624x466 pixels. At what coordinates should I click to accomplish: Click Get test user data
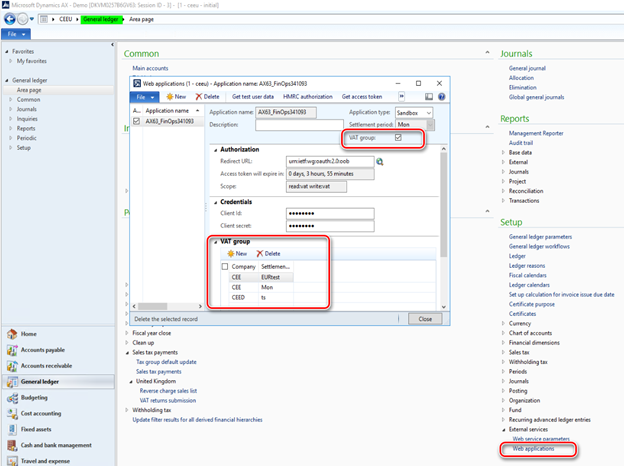pyautogui.click(x=253, y=97)
